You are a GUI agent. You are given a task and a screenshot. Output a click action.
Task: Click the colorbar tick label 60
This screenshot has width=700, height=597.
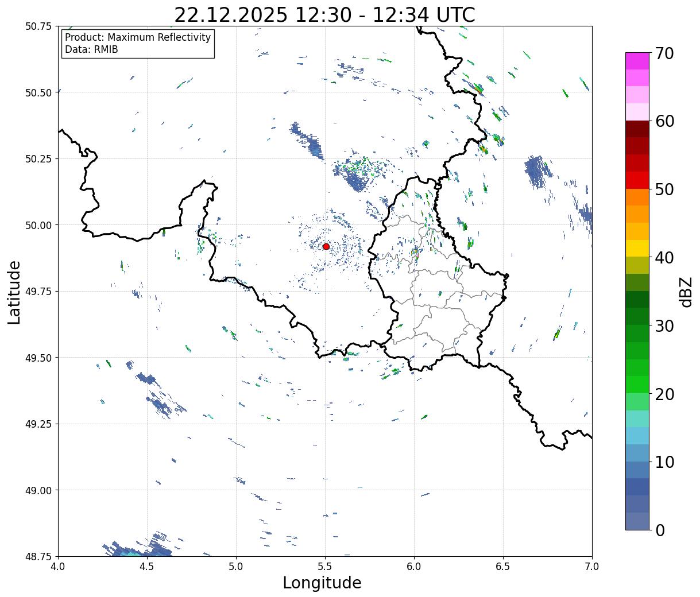[664, 121]
